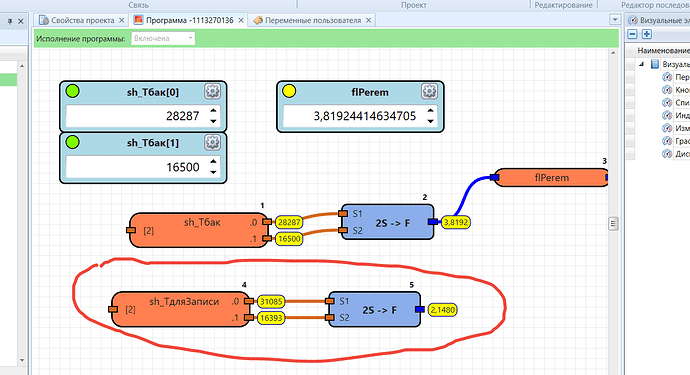Image resolution: width=690 pixels, height=375 pixels.
Task: Click the flPerem value input field
Action: [x=354, y=116]
